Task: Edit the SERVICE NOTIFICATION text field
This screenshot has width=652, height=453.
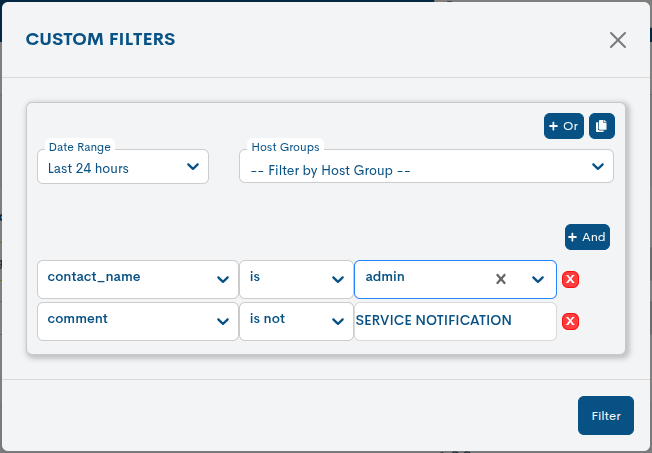Action: point(455,321)
